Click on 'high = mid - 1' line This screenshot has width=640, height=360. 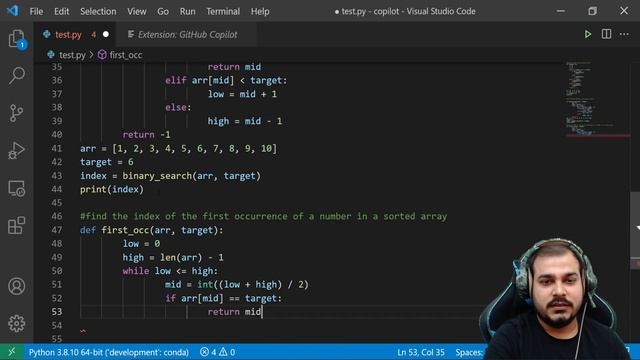(x=245, y=121)
